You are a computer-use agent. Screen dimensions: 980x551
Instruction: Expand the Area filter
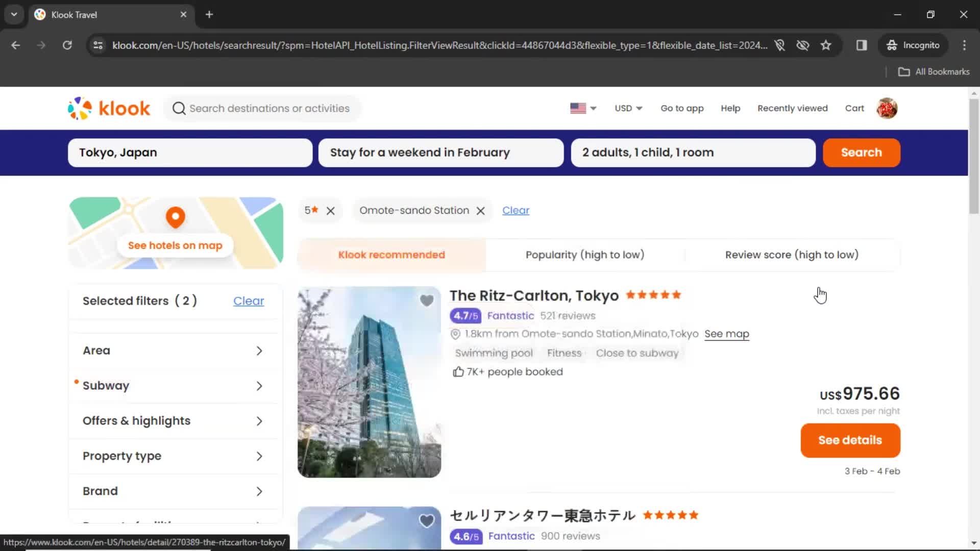pyautogui.click(x=174, y=351)
